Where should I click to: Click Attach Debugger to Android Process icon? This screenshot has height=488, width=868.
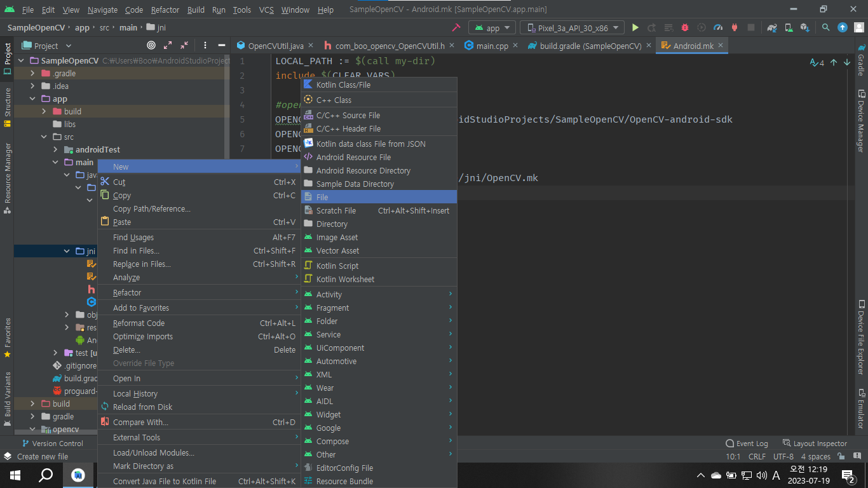click(735, 28)
